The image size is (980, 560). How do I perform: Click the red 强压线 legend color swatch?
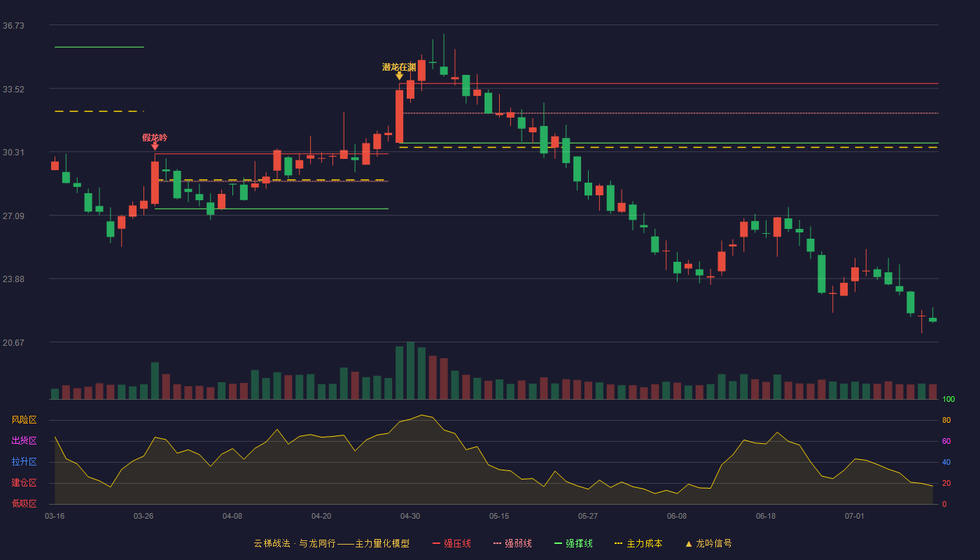tap(436, 543)
